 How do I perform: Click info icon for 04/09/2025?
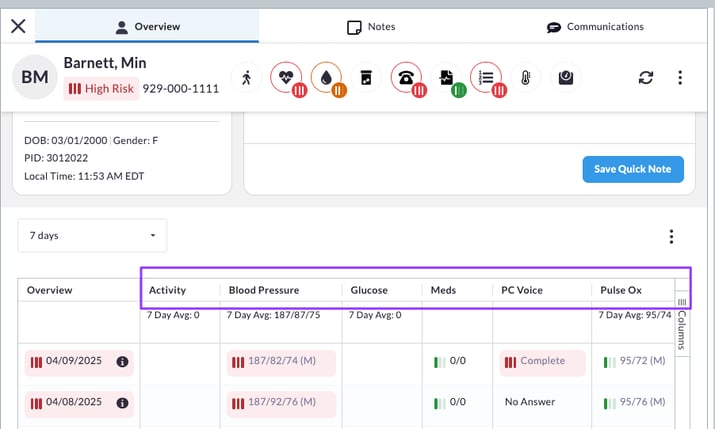pyautogui.click(x=122, y=362)
